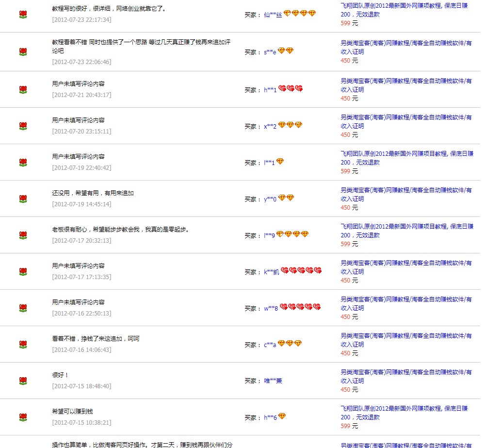This screenshot has height=448, width=486.
Task: Open the 另类淘宝客 product link in s**e's row
Action: [x=405, y=47]
